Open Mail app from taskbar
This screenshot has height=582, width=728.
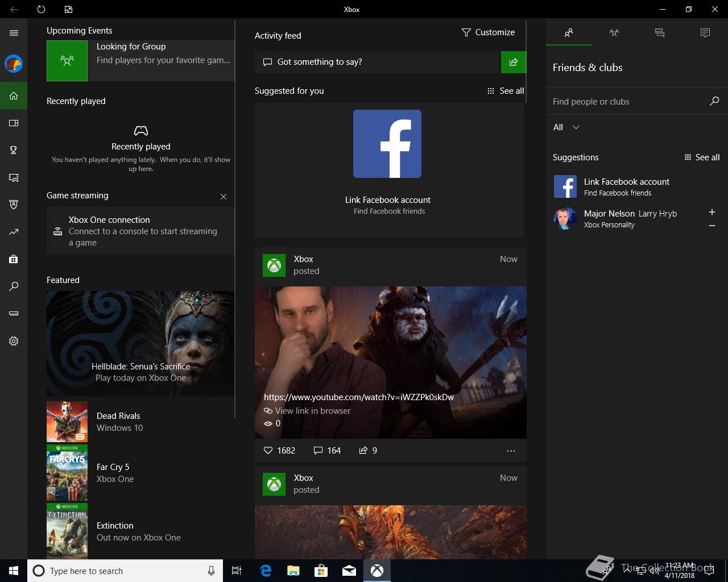(349, 571)
